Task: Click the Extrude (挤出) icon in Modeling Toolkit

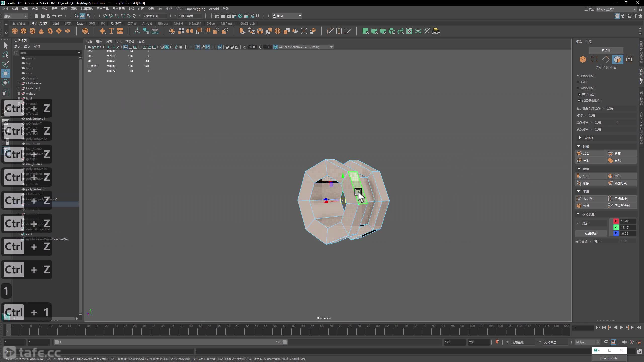Action: click(x=579, y=176)
